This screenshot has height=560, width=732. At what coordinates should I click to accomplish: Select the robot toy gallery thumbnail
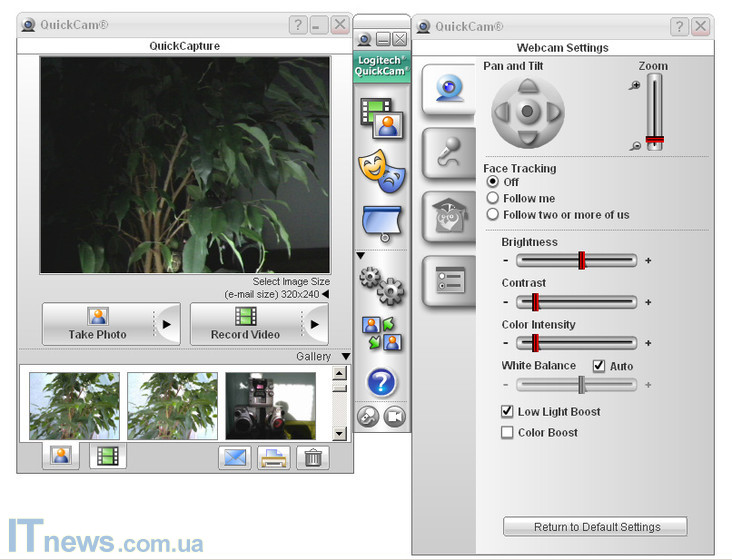[270, 406]
